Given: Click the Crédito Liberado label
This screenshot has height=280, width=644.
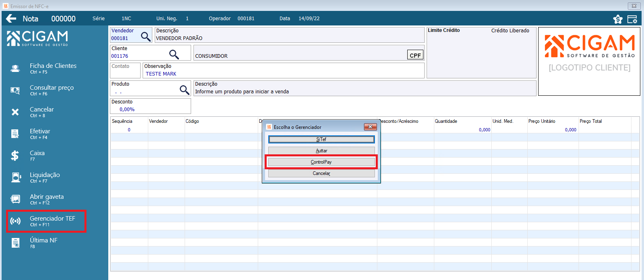Looking at the screenshot, I should pyautogui.click(x=510, y=31).
